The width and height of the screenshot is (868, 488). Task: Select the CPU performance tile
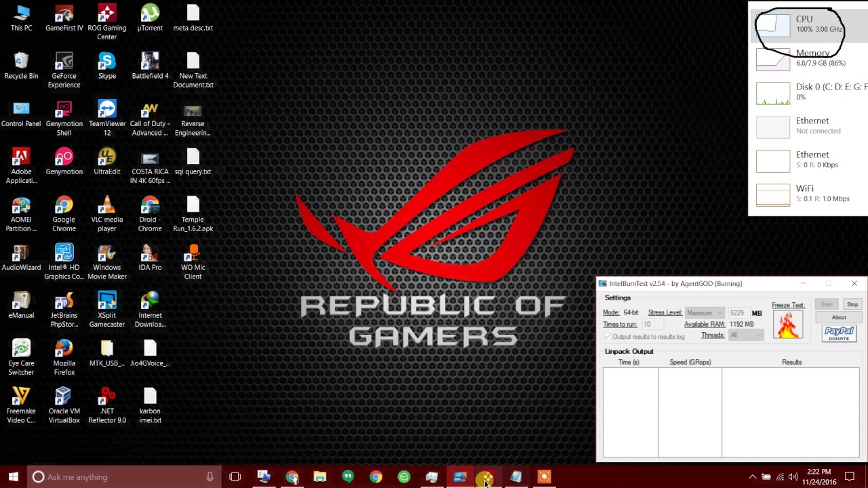809,24
